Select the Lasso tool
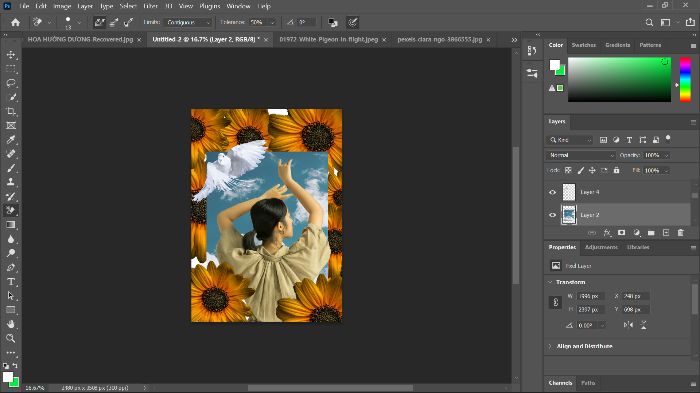 [11, 83]
